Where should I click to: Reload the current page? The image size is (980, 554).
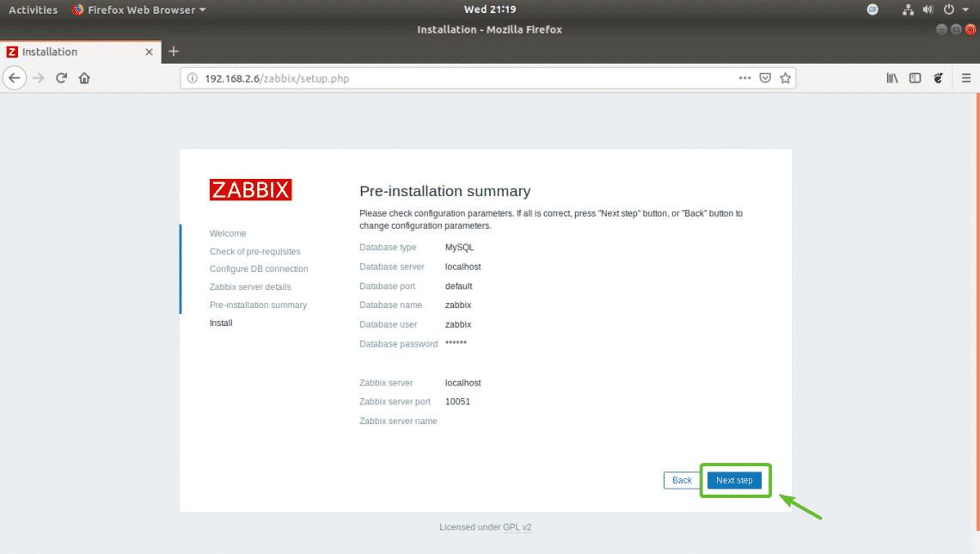[61, 78]
